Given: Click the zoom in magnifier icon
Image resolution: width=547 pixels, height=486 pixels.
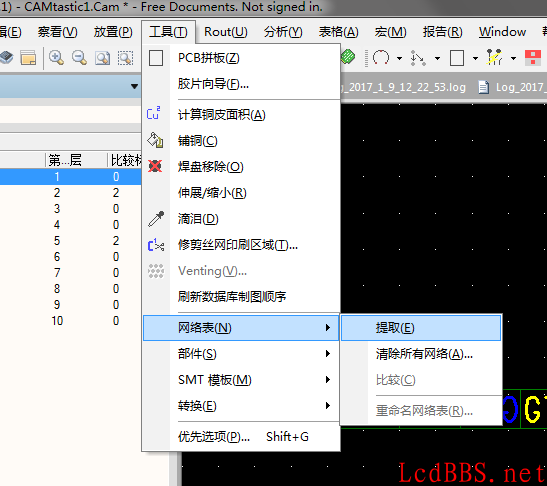Looking at the screenshot, I should point(56,58).
